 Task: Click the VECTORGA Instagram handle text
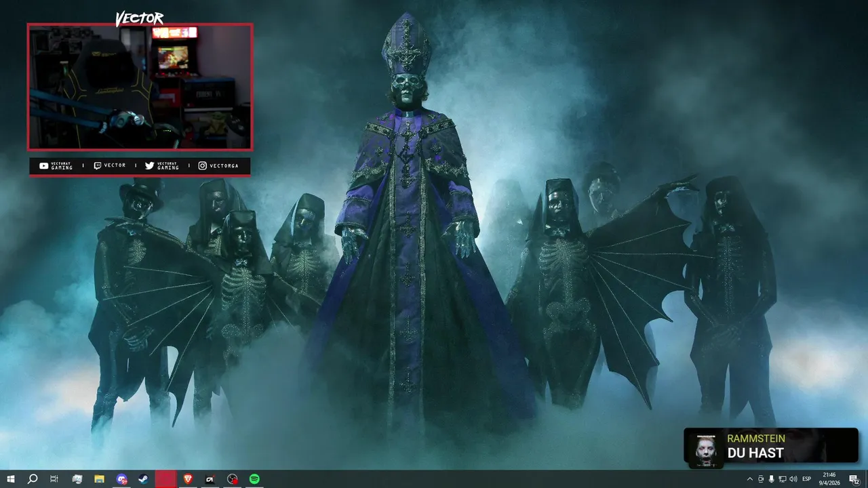pyautogui.click(x=224, y=165)
